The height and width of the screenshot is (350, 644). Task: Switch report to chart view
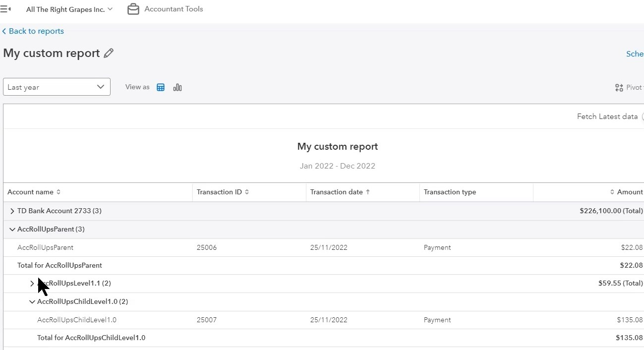(177, 87)
